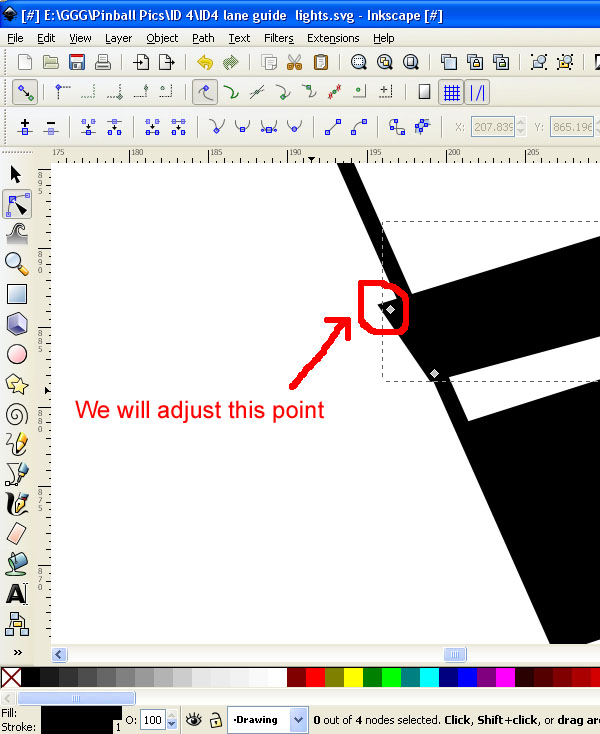The height and width of the screenshot is (734, 600).
Task: Pick the yellow color swatch
Action: pyautogui.click(x=353, y=677)
